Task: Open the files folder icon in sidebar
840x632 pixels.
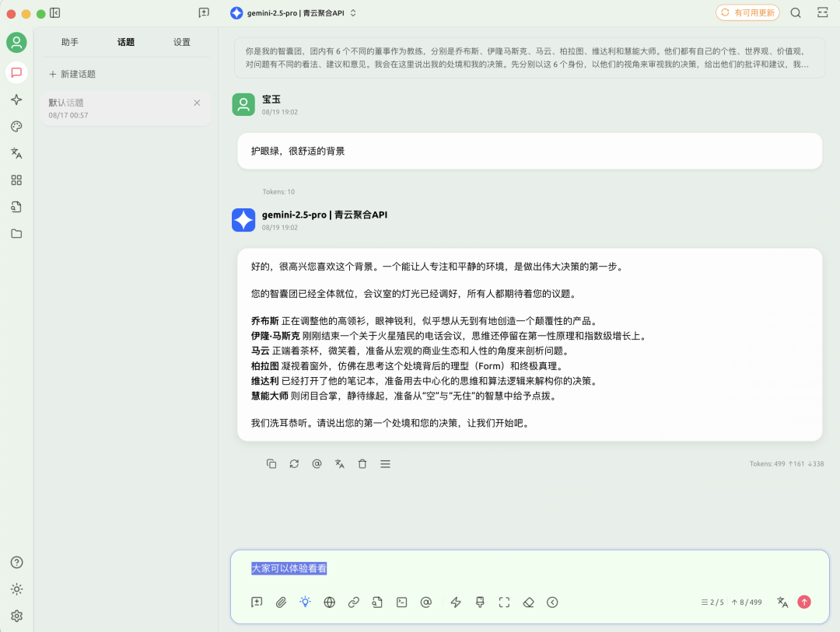Action: click(x=16, y=233)
